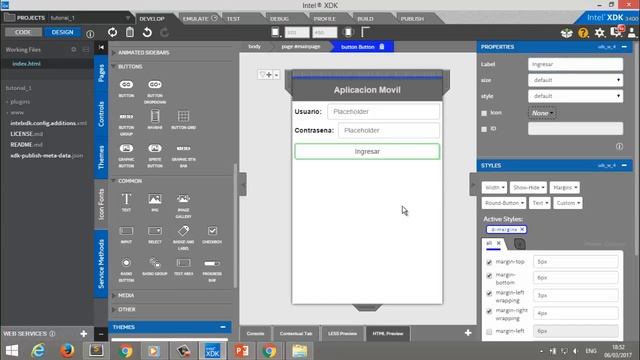The image size is (640, 360).
Task: Uncheck the margin-top checkbox
Action: [x=489, y=262]
